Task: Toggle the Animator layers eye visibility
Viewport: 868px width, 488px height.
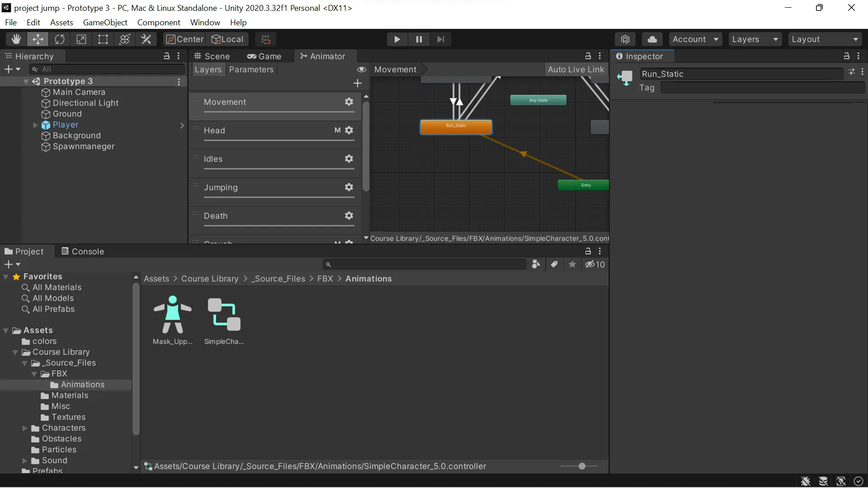Action: point(361,70)
